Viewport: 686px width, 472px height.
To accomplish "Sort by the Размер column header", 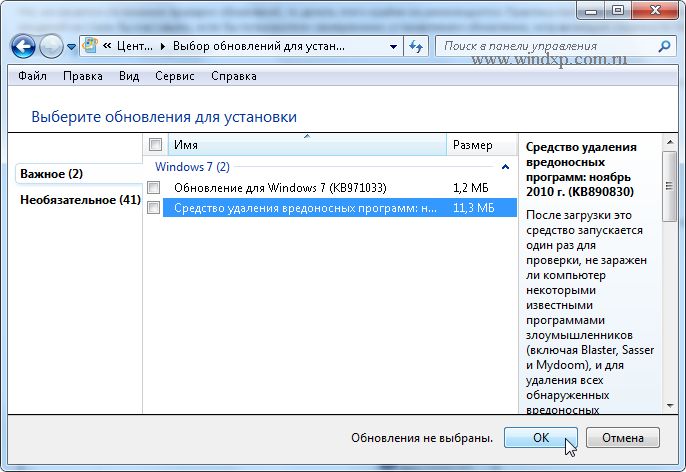I will (x=481, y=145).
